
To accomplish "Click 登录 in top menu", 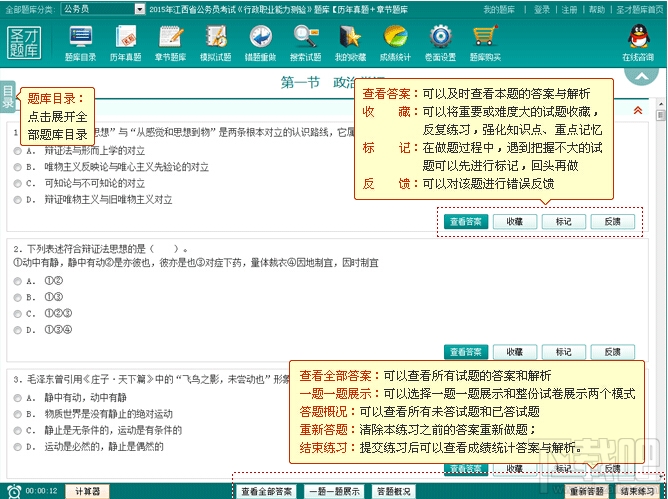I will click(x=542, y=9).
